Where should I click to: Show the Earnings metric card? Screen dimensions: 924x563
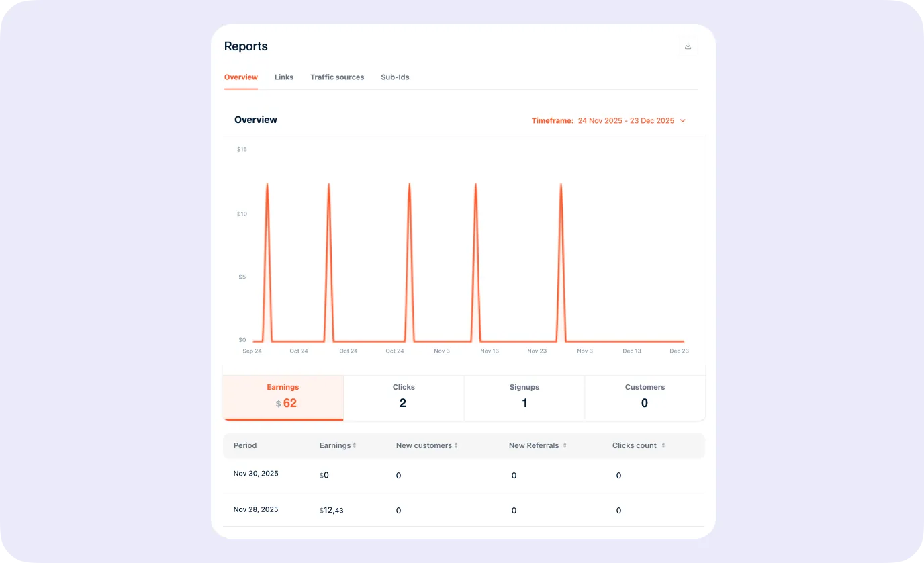tap(283, 397)
